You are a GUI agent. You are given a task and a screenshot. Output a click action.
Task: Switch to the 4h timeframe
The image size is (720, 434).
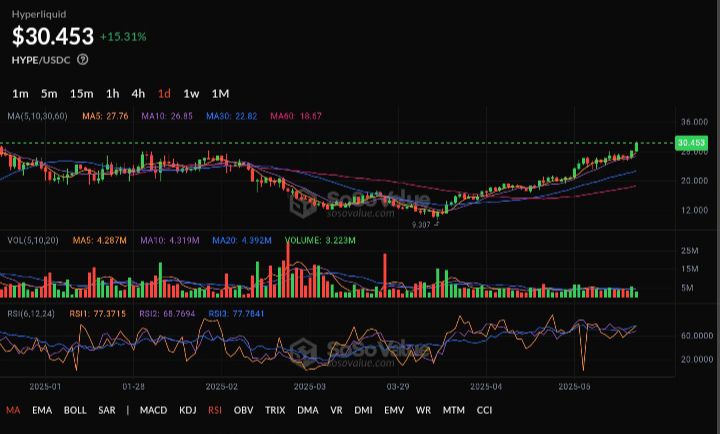click(138, 94)
